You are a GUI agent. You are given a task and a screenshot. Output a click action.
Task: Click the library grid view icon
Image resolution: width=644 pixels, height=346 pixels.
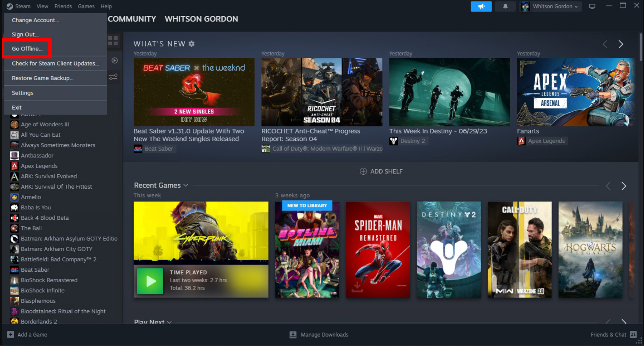pyautogui.click(x=113, y=41)
